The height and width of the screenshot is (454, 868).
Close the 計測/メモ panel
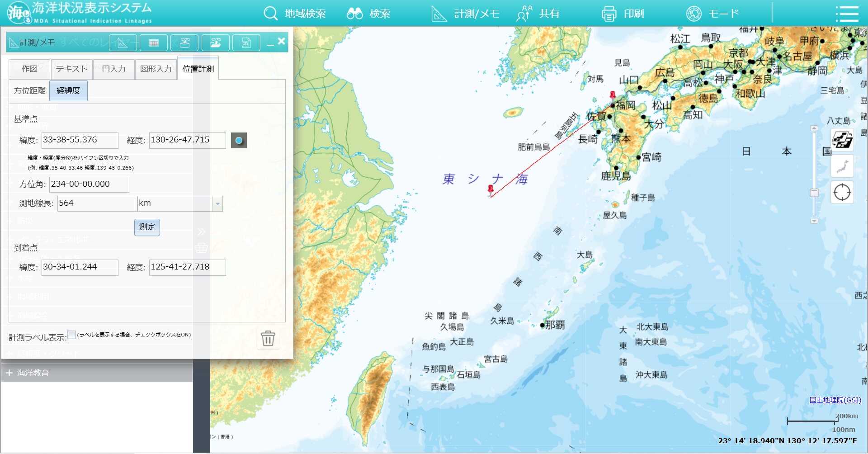point(281,42)
